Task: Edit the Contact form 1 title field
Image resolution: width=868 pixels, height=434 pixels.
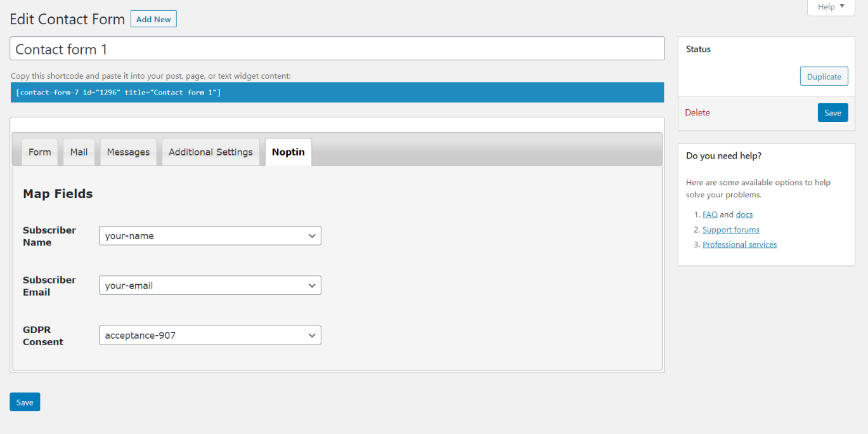Action: pyautogui.click(x=337, y=49)
